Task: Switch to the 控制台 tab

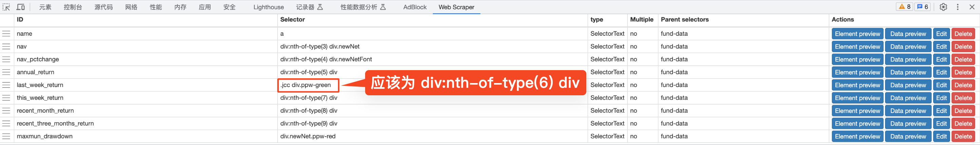Action: point(73,7)
